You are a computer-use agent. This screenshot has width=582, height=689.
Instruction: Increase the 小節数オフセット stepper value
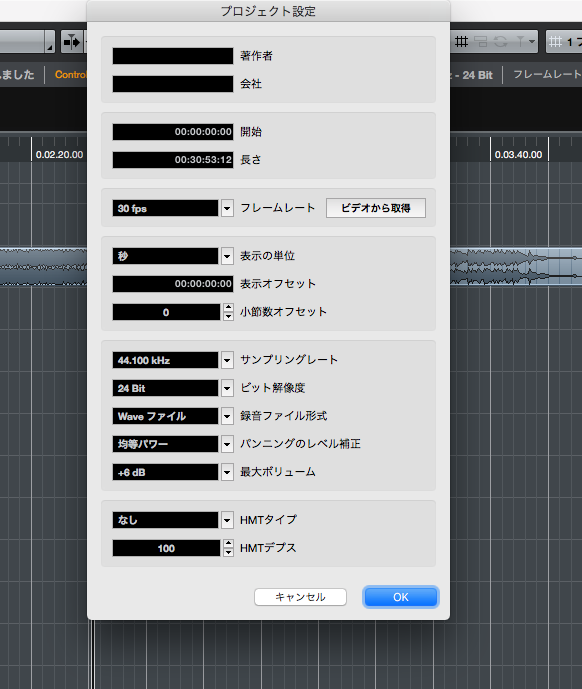click(228, 308)
